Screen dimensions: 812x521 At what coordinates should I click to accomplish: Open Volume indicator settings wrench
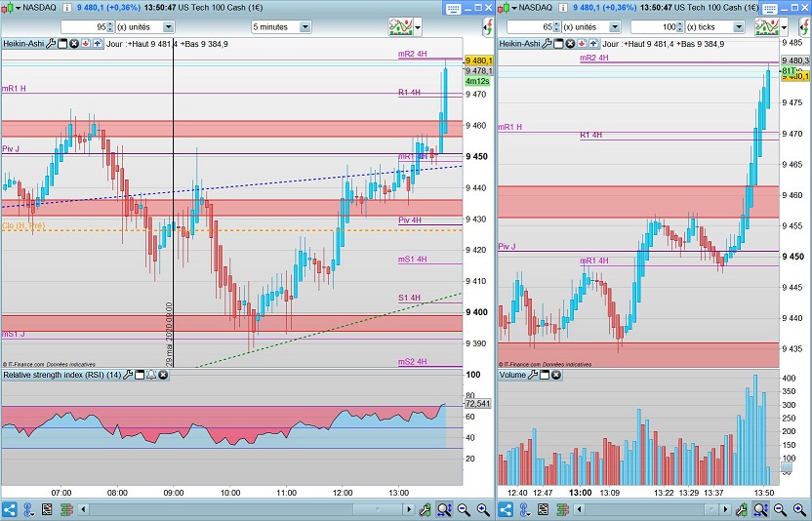(x=533, y=375)
